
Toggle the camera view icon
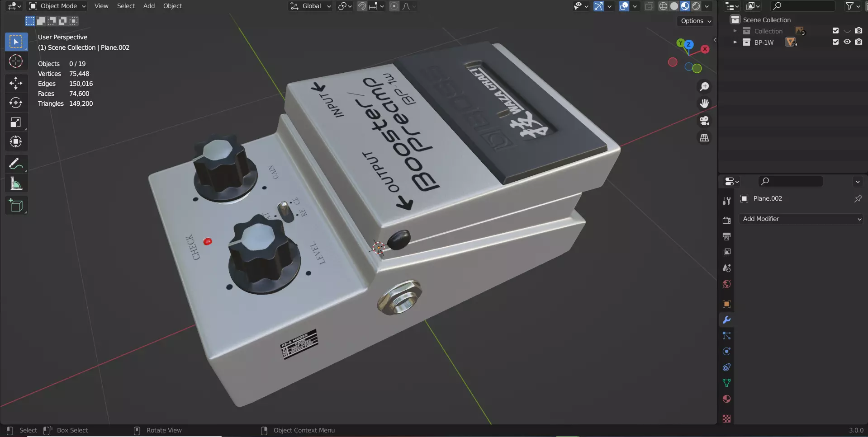(704, 121)
